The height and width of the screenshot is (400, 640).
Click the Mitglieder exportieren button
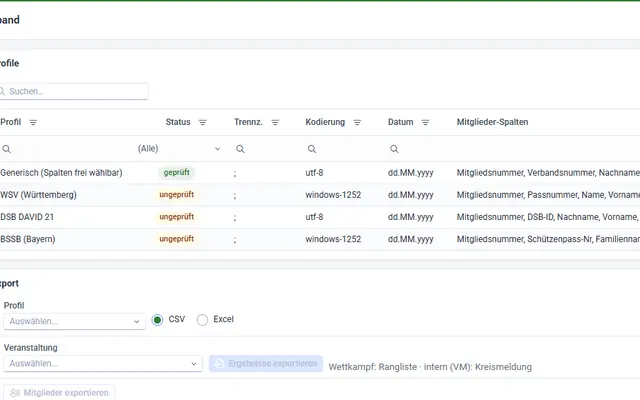point(59,393)
